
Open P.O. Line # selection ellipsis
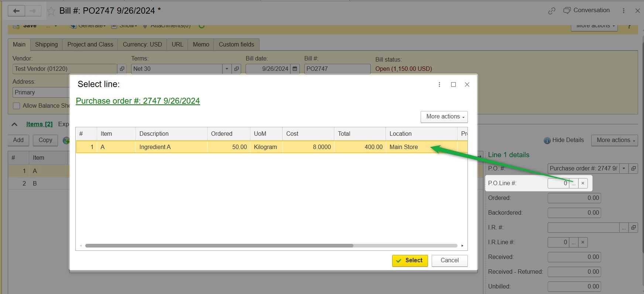click(573, 183)
